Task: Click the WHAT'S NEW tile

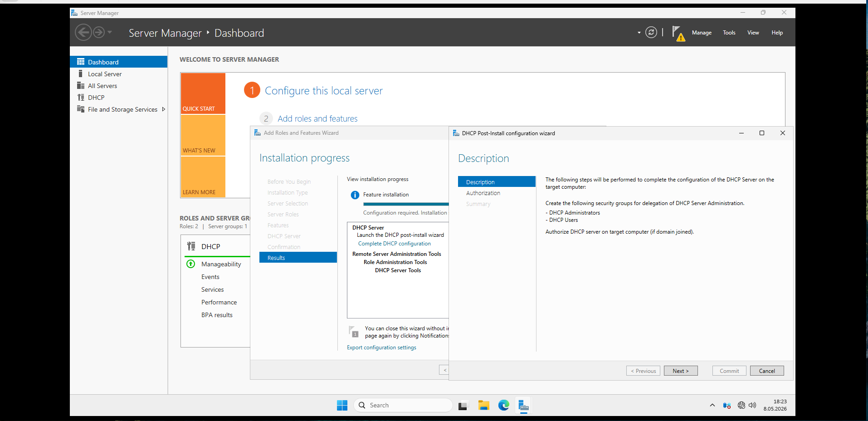Action: coord(203,135)
